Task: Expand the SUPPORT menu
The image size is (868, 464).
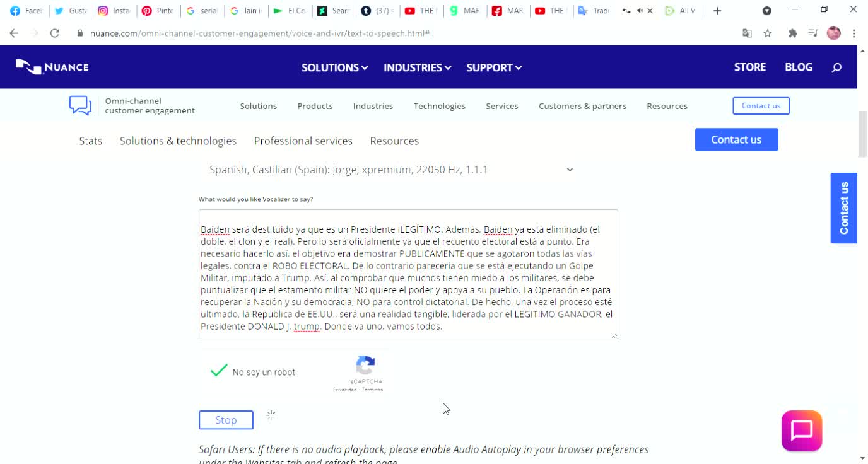Action: (494, 67)
